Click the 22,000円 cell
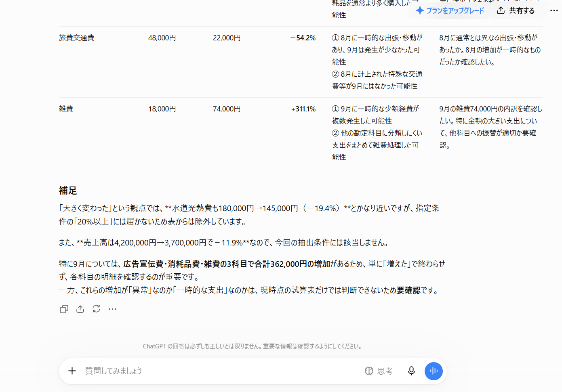The image size is (562, 392). pos(227,38)
